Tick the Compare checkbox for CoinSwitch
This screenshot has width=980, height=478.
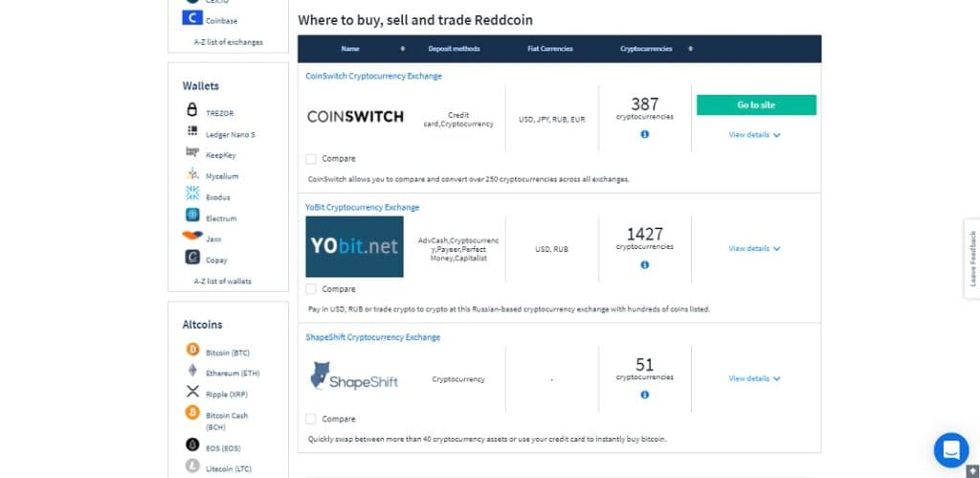tap(311, 159)
